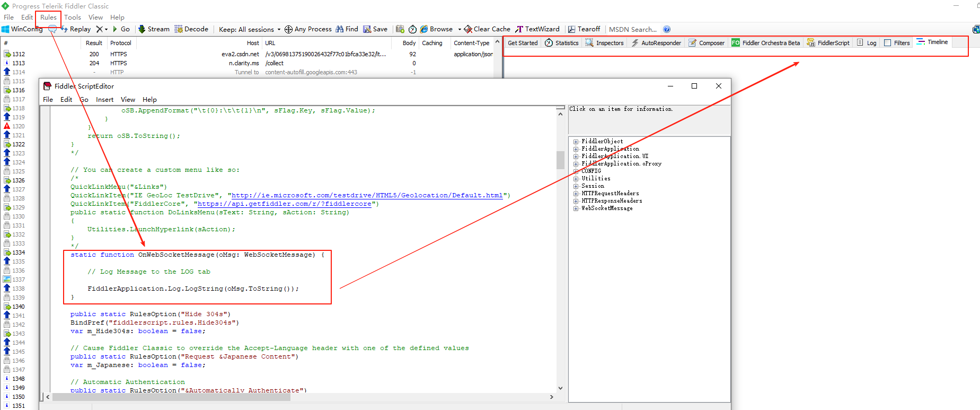Switch to the FiddlerScript tab
Image resolution: width=980 pixels, height=410 pixels.
coord(828,43)
